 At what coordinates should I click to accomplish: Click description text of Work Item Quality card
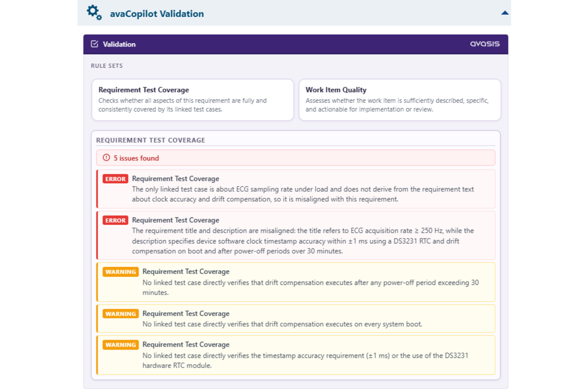click(397, 105)
